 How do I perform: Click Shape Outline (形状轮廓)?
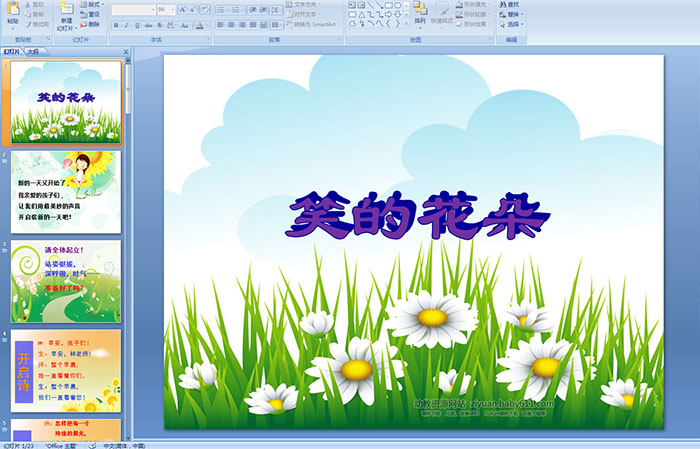472,14
